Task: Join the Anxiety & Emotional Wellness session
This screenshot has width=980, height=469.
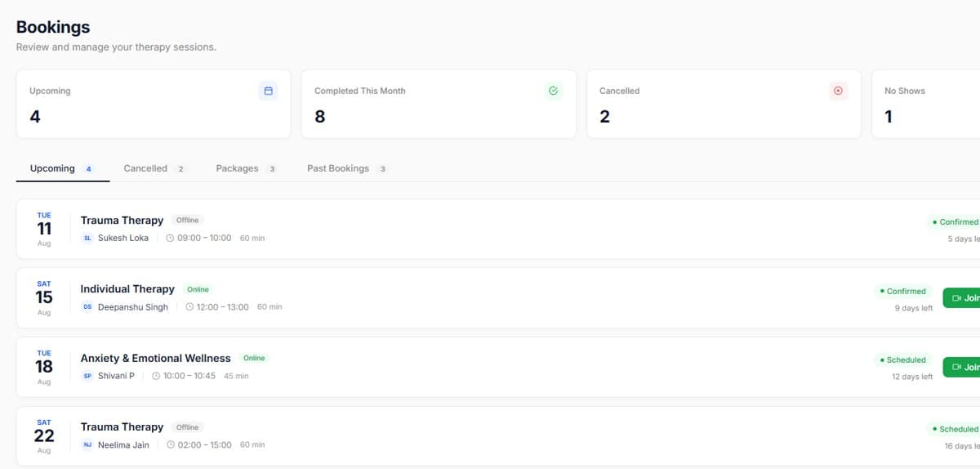Action: pyautogui.click(x=961, y=368)
